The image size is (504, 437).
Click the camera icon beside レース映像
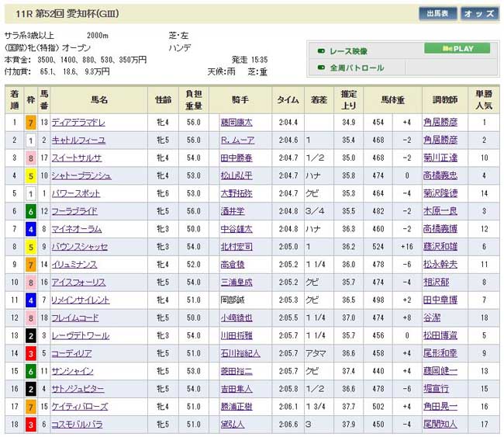click(x=320, y=51)
